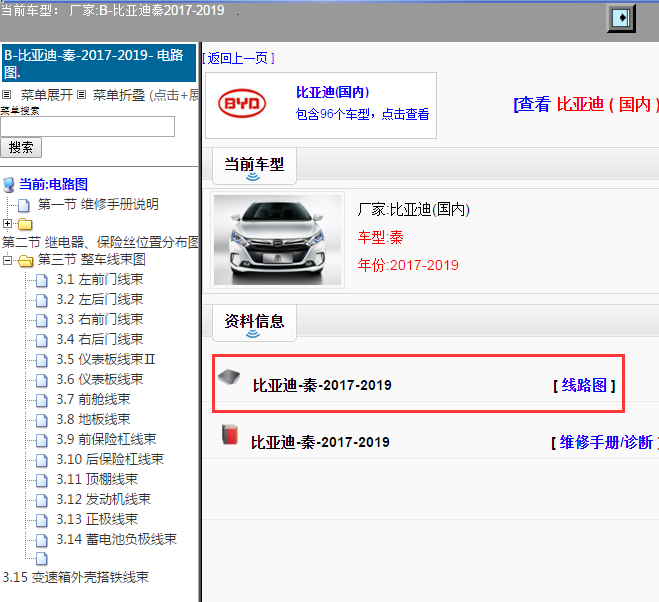Expand the 第二节 tree node plus box
Image resolution: width=659 pixels, height=602 pixels.
(7, 224)
